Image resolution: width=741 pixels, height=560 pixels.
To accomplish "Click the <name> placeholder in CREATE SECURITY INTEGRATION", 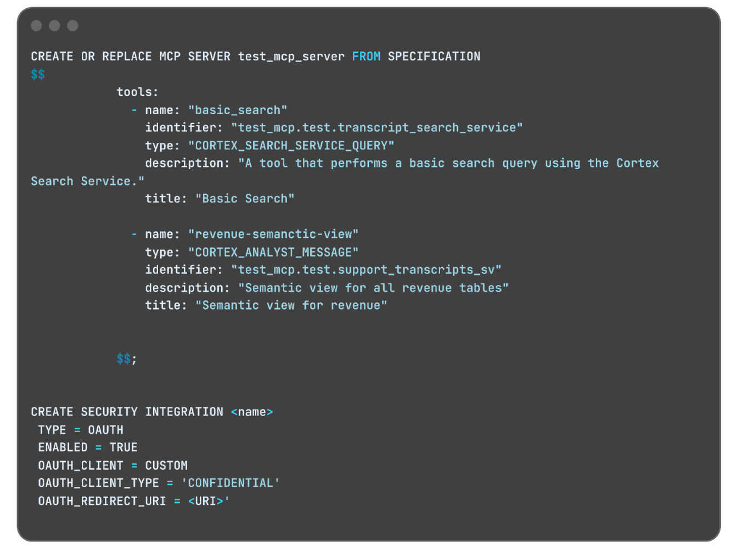I will click(x=252, y=412).
